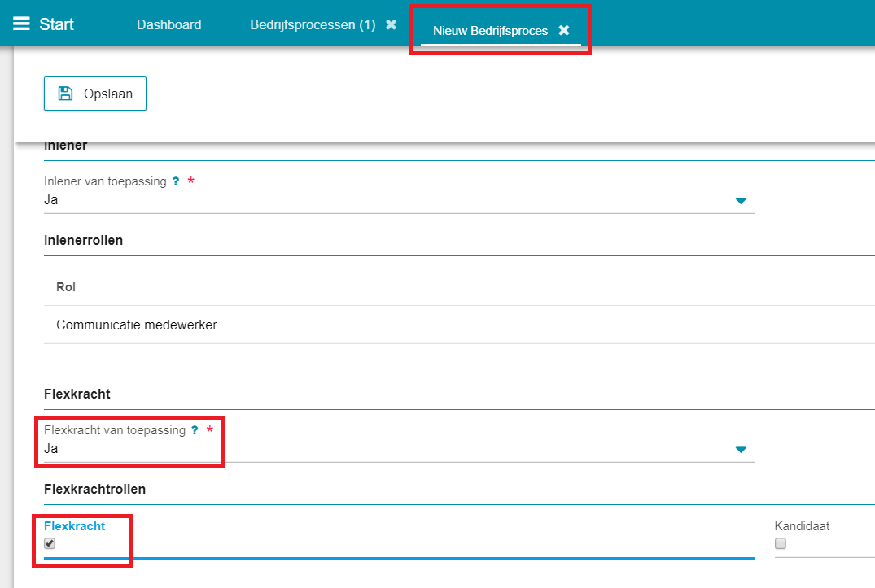This screenshot has height=588, width=875.
Task: Open the hamburger menu next to Start
Action: coord(21,24)
